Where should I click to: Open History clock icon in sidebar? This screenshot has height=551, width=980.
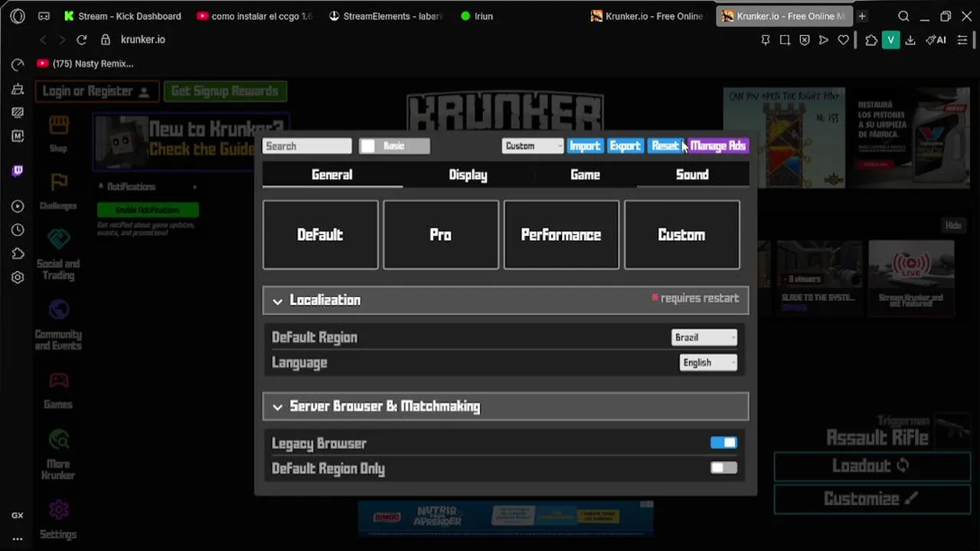click(18, 230)
